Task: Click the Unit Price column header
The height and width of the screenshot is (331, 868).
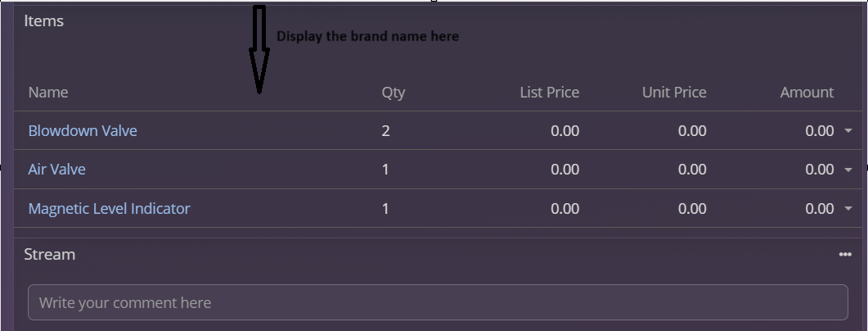Action: point(674,93)
